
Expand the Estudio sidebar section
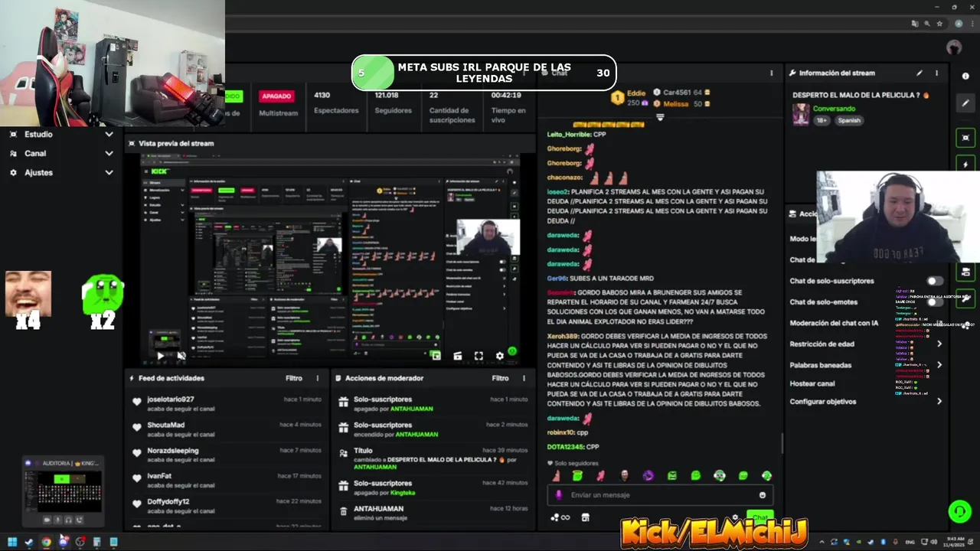pos(109,134)
